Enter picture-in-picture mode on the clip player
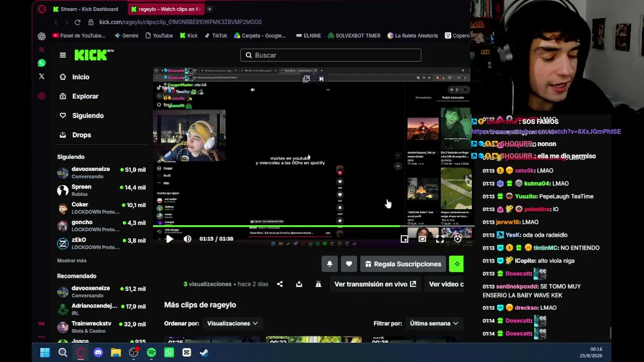The height and width of the screenshot is (362, 644). point(405,239)
